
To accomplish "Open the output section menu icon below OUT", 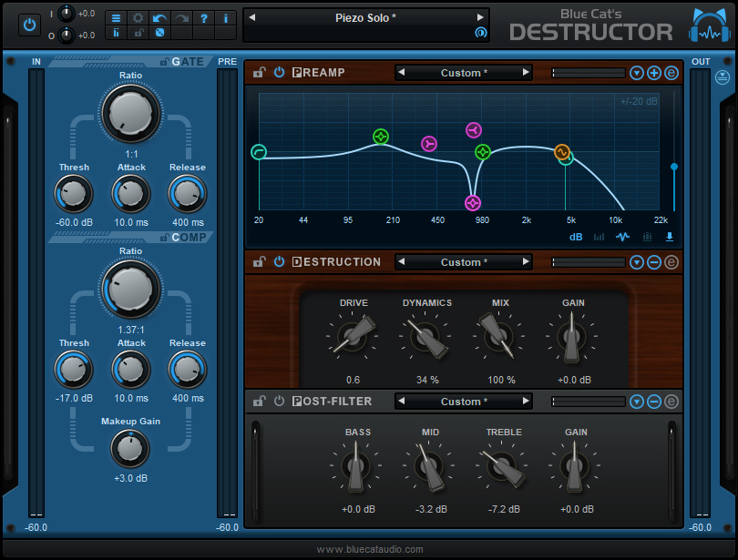I will coord(722,77).
